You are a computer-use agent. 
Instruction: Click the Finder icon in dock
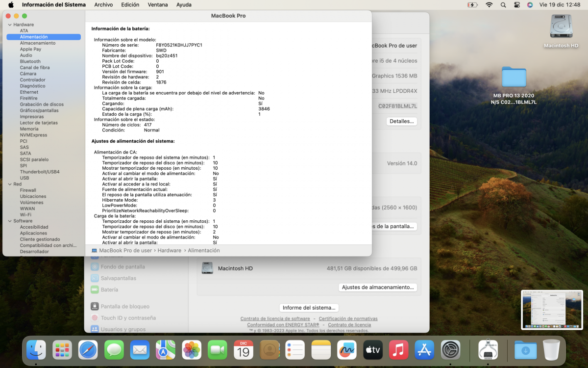point(36,350)
